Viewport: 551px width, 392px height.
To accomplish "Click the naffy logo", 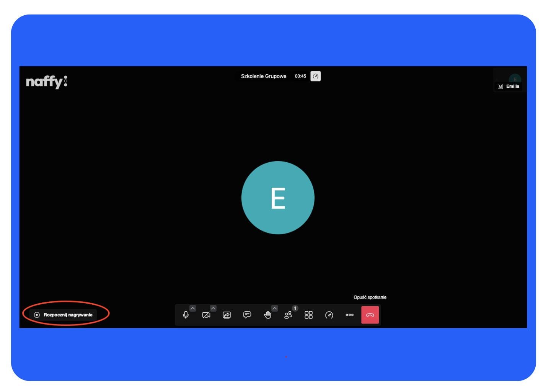I will 46,82.
